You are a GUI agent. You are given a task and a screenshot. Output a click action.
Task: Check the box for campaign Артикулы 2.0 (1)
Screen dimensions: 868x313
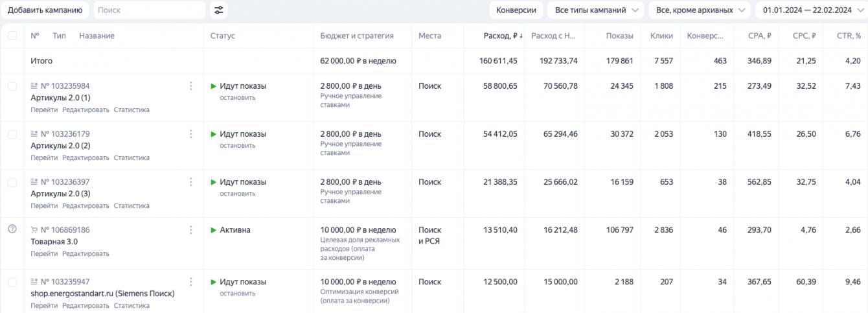tap(12, 86)
